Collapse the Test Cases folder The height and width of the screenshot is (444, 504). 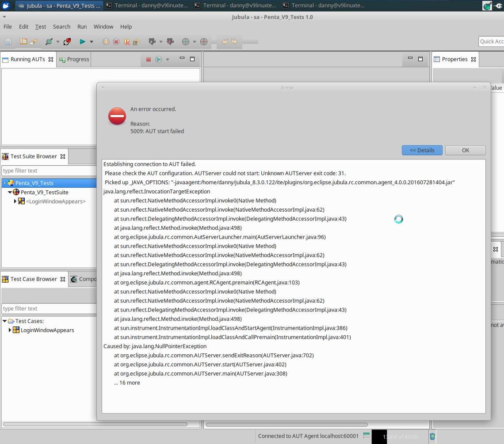coord(4,321)
